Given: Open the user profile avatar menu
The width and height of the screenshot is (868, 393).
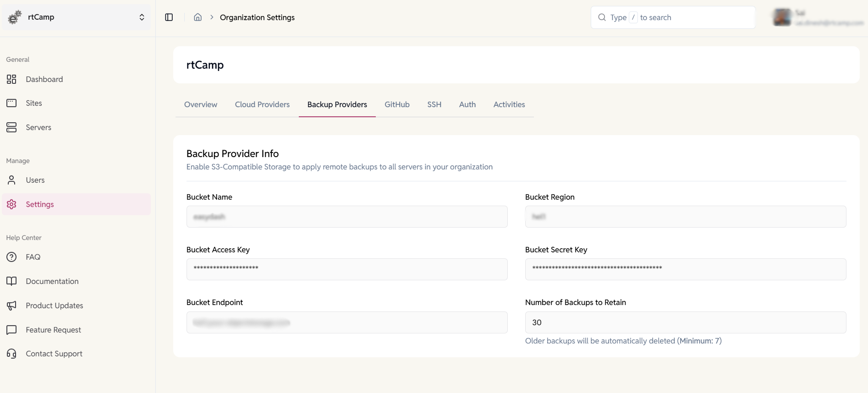Looking at the screenshot, I should [x=782, y=17].
